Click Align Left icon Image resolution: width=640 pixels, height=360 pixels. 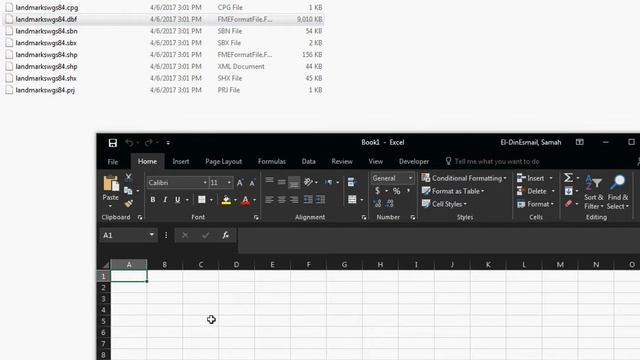(x=269, y=200)
